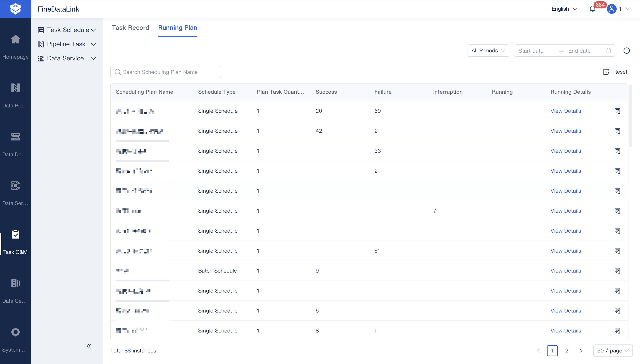Image resolution: width=640 pixels, height=364 pixels.
Task: Switch to the Task Record tab
Action: click(x=130, y=28)
